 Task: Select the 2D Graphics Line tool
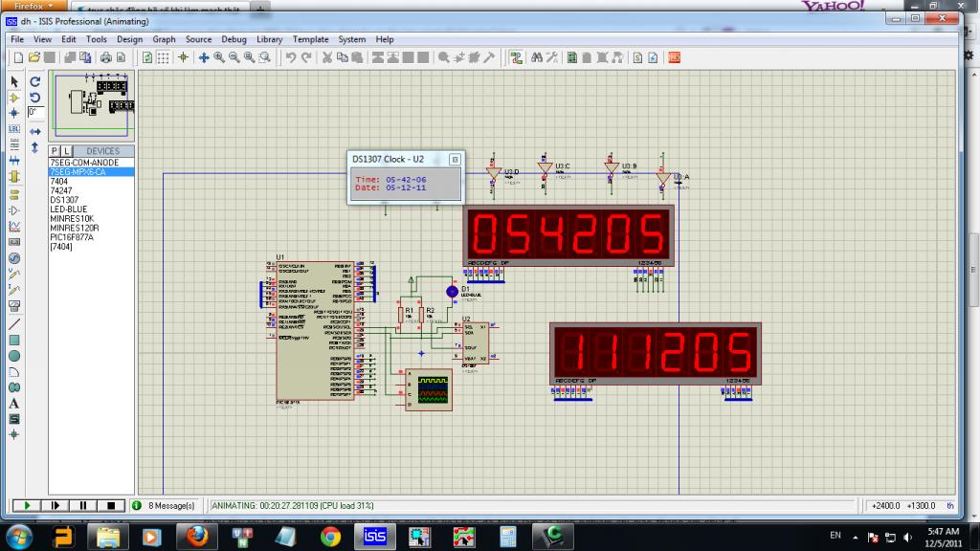(14, 323)
